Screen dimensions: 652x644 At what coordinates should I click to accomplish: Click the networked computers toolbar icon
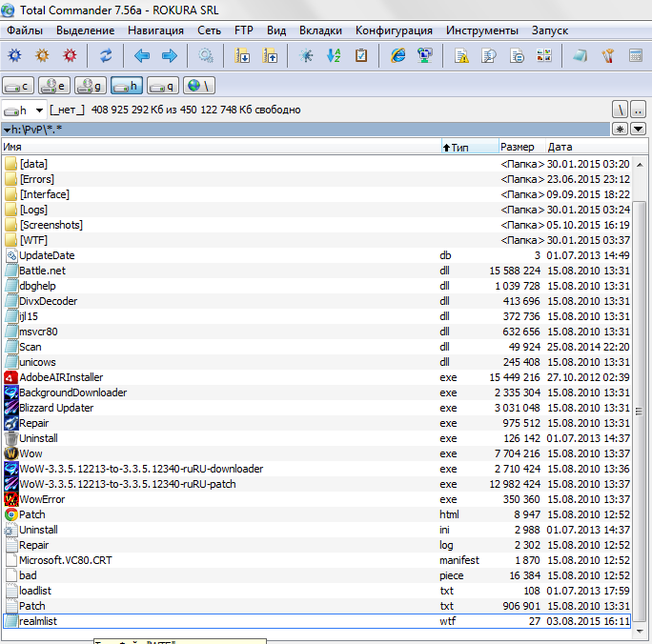425,55
